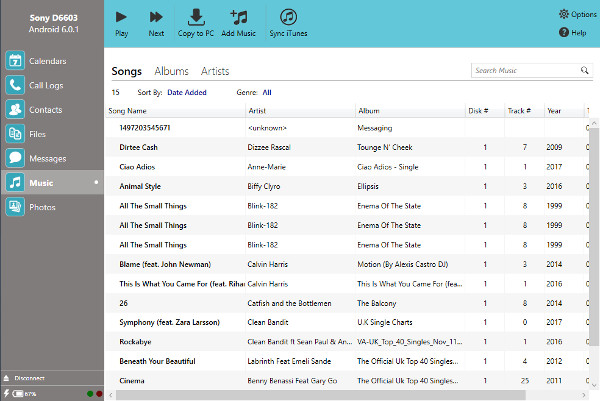The width and height of the screenshot is (600, 401).
Task: Switch to the Albums tab
Action: point(171,71)
